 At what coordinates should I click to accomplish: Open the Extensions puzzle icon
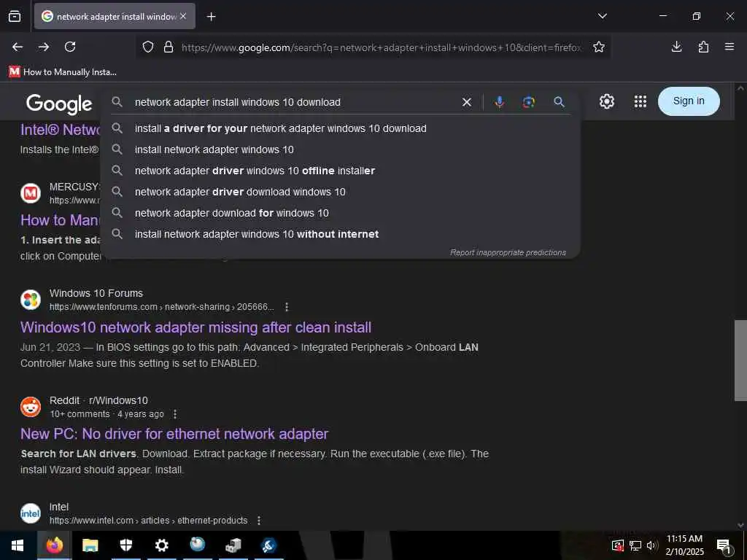tap(703, 47)
